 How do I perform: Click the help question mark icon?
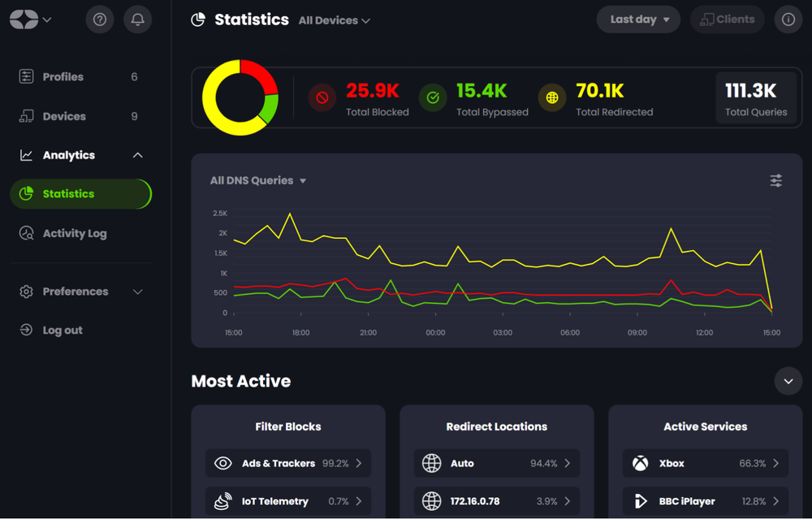pos(99,19)
